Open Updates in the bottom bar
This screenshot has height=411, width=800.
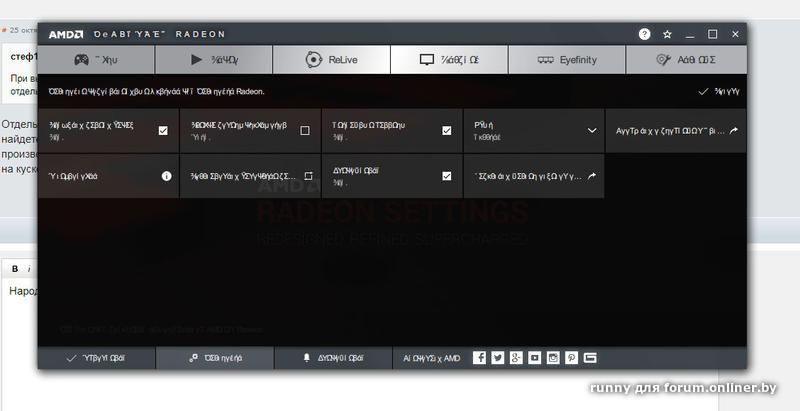pyautogui.click(x=96, y=358)
